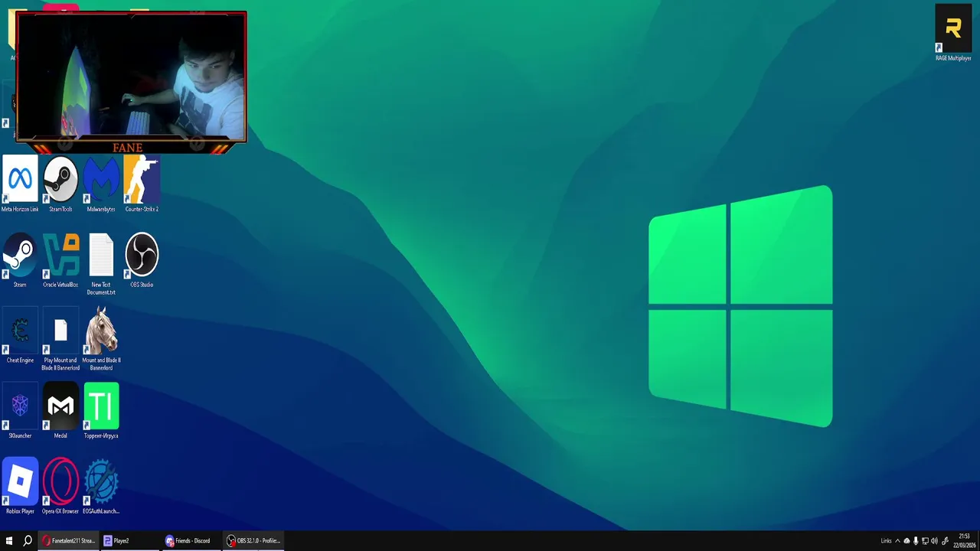Click the OneDrive cloud tray icon
The image size is (980, 551).
pyautogui.click(x=906, y=541)
